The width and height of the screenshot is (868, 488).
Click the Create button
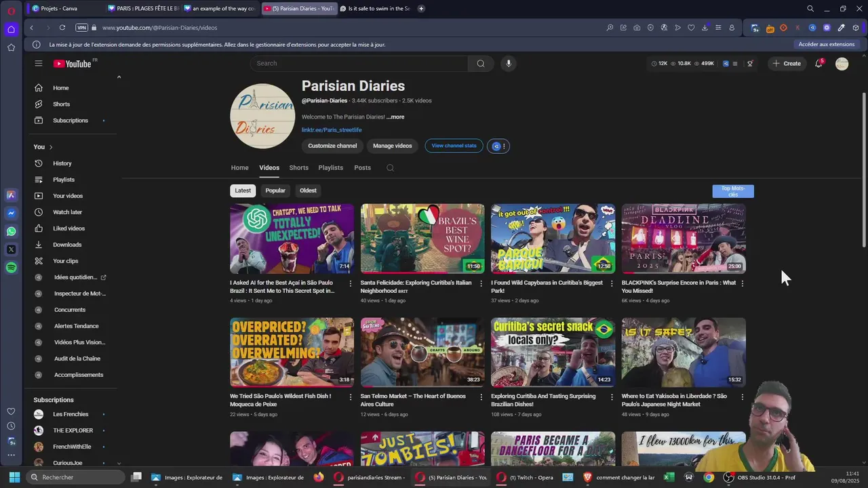pos(786,63)
